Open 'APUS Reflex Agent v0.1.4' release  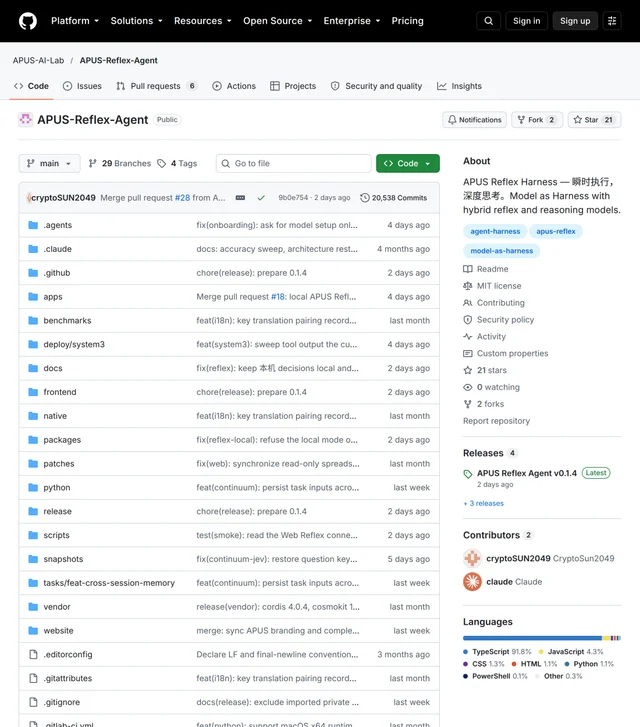point(527,473)
